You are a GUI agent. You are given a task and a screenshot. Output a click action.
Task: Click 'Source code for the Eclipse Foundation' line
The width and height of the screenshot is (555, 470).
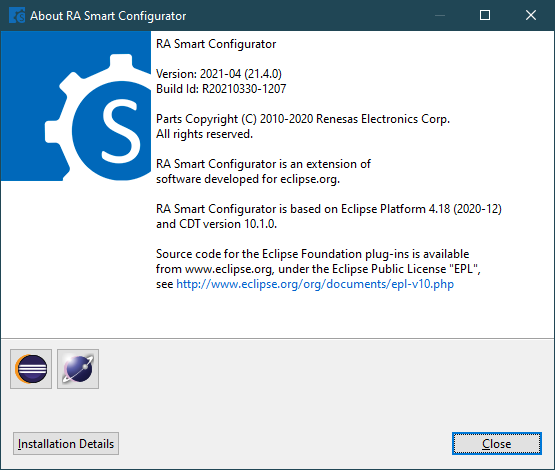(312, 254)
